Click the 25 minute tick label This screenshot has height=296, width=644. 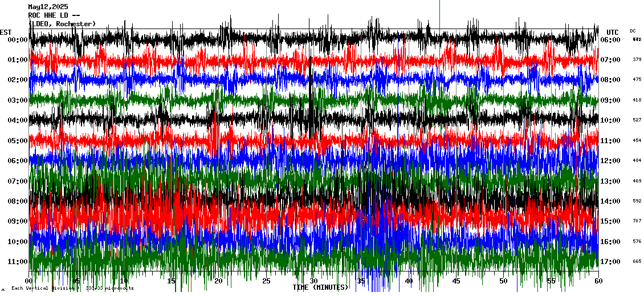click(266, 281)
